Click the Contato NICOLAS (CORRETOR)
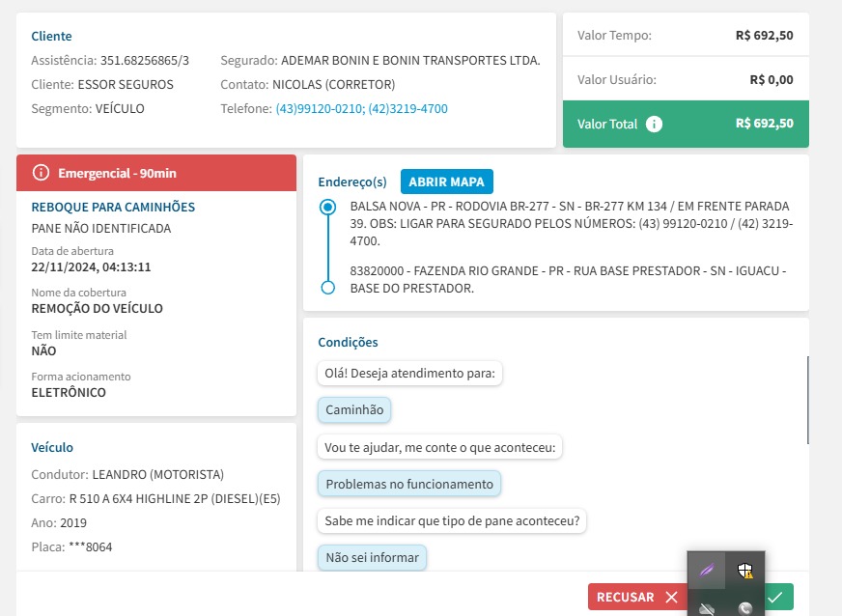Viewport: 842px width, 616px height. pos(333,84)
